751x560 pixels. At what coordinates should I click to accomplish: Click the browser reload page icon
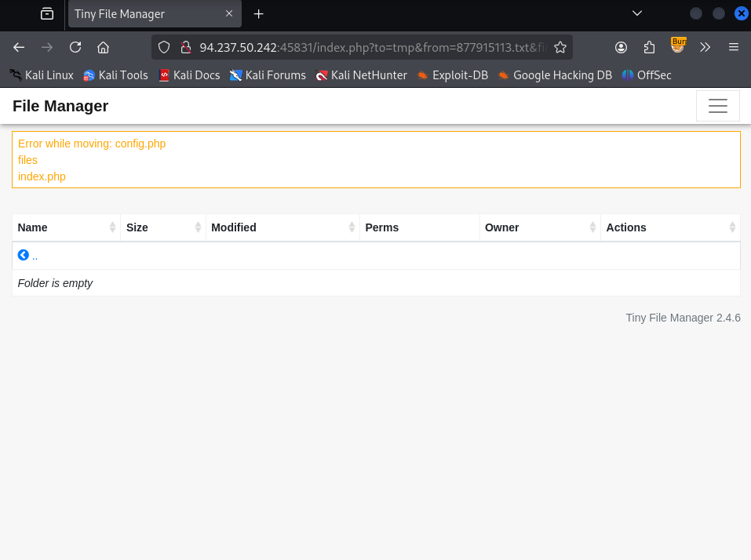pos(75,47)
